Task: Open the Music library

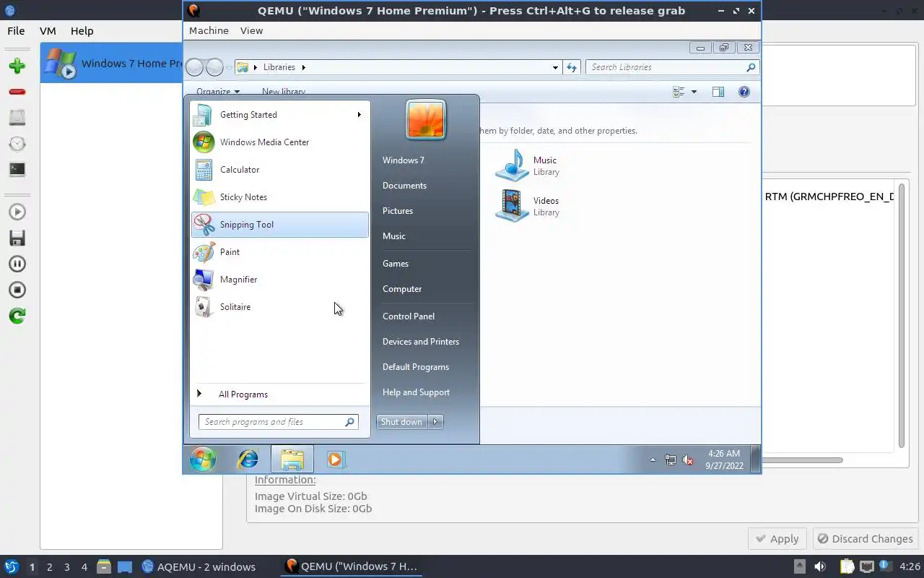Action: [x=527, y=165]
